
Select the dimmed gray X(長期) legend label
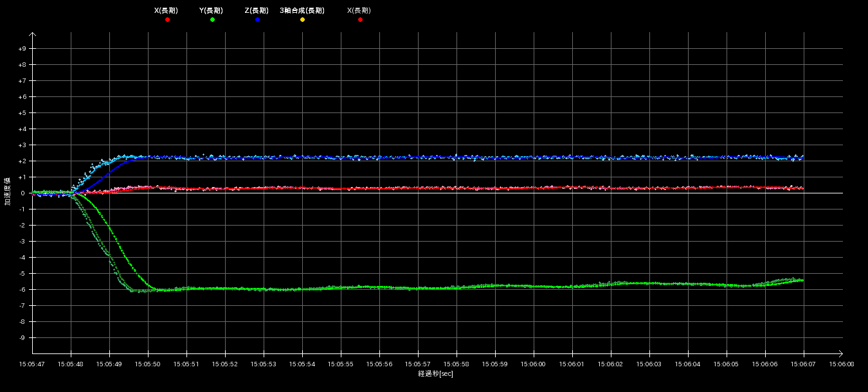tap(359, 11)
